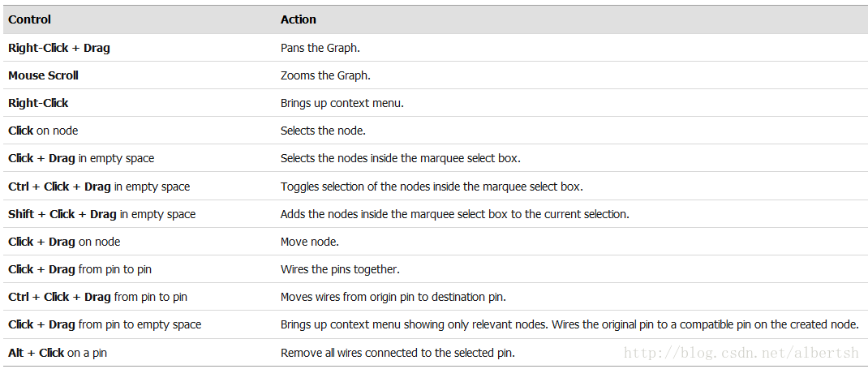Click the 'Pans the Graph.' description
The height and width of the screenshot is (369, 868).
click(x=320, y=48)
